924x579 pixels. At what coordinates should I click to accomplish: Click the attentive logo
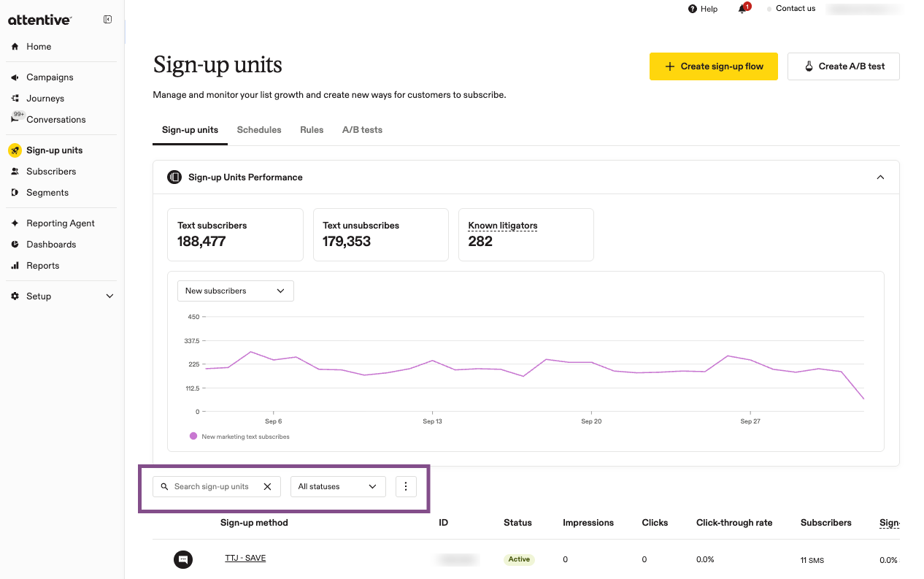point(40,20)
